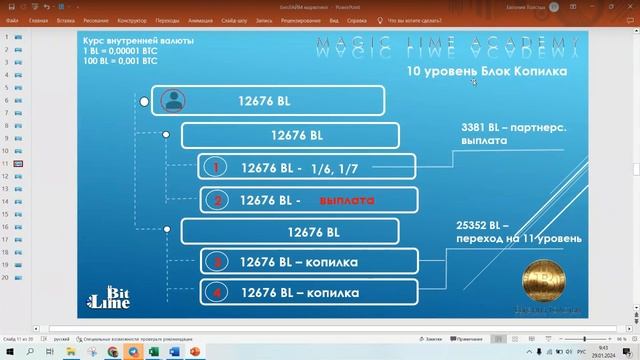Select the '3381 BL – партнерс. выплата' text

point(514,134)
